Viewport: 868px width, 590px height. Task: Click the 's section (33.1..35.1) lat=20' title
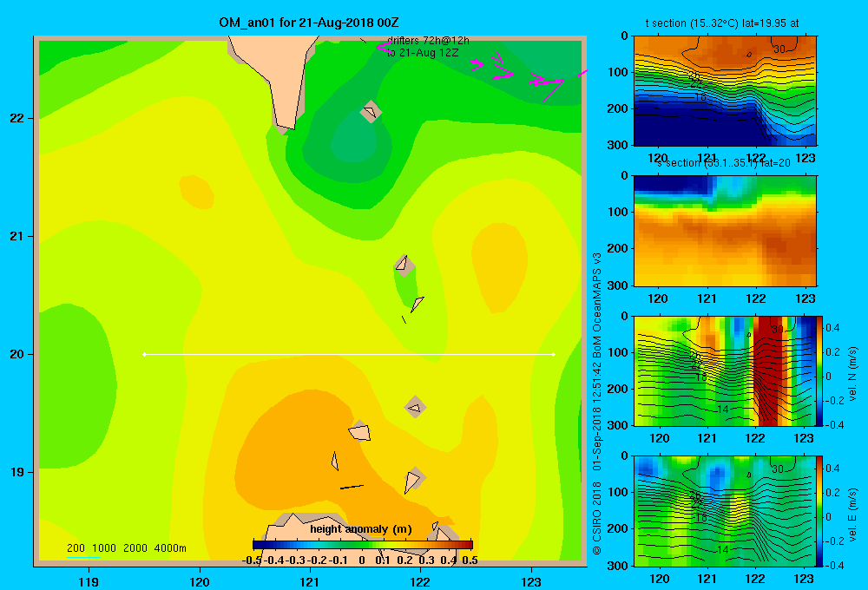(723, 163)
